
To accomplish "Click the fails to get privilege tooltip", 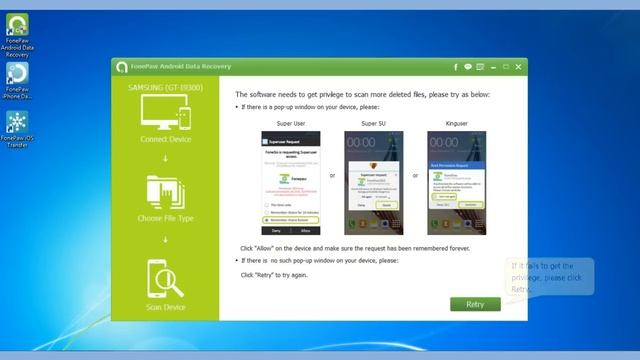I will 549,277.
